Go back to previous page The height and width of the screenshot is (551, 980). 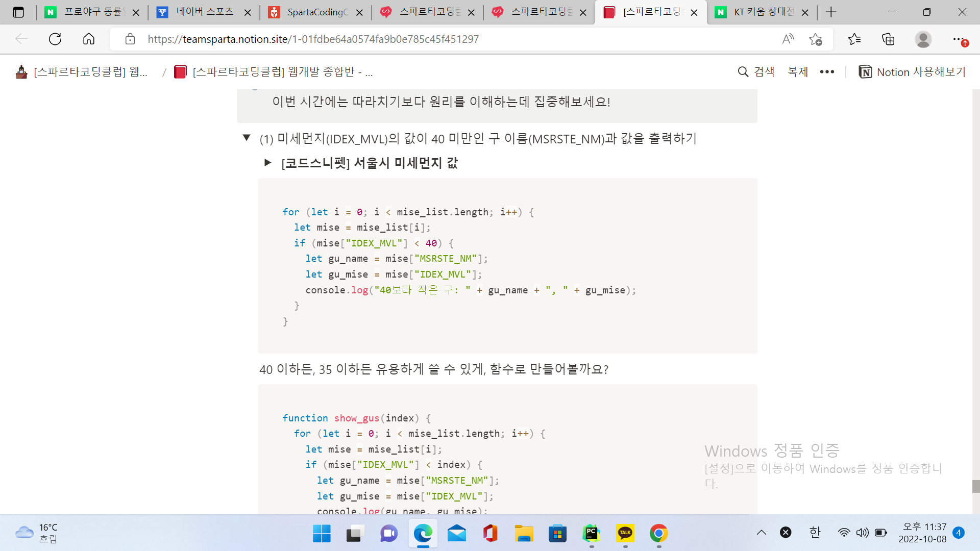(21, 39)
